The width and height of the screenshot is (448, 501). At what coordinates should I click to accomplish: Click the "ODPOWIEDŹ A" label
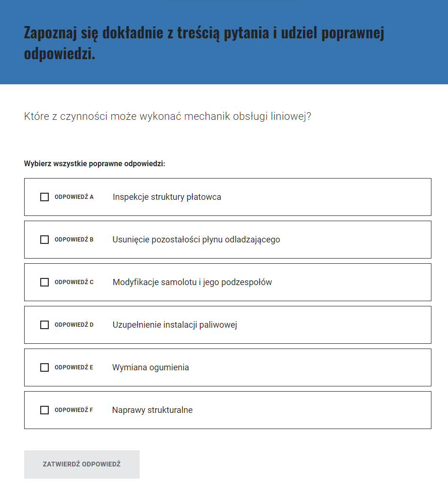point(74,197)
